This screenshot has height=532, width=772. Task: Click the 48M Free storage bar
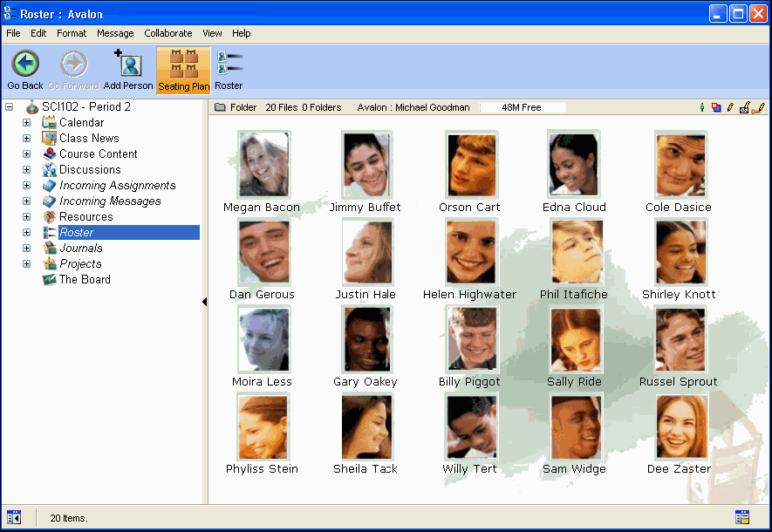(x=522, y=107)
